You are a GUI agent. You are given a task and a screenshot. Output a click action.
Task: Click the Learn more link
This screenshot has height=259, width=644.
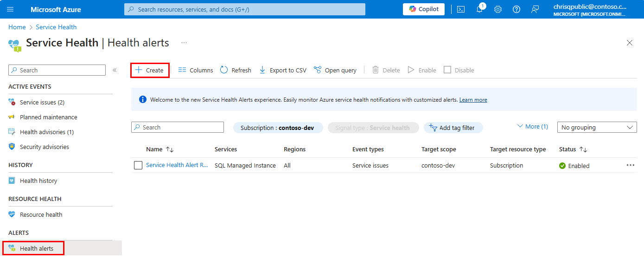coord(473,100)
